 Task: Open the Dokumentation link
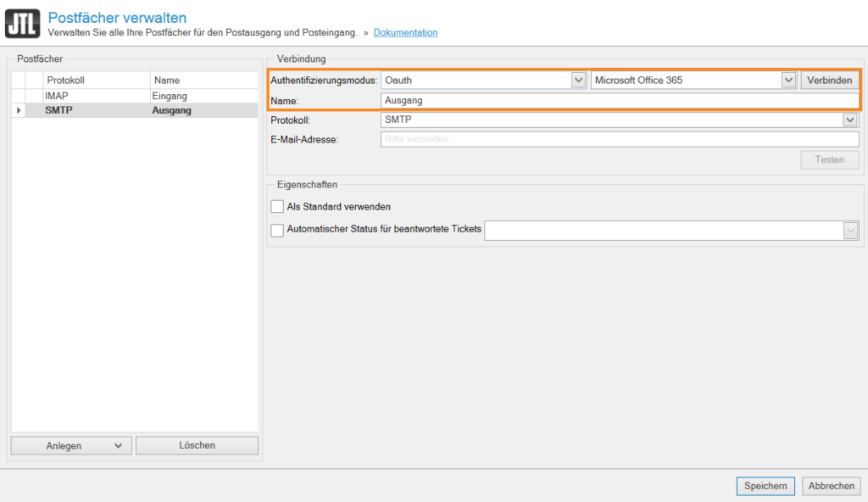tap(405, 33)
